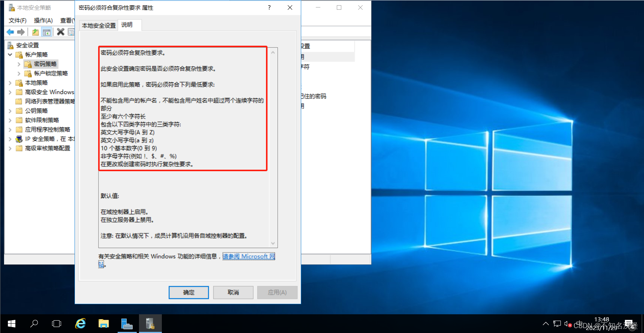Viewport: 644px width, 333px height.
Task: Click the IP 安全策略 computer icon
Action: tap(19, 139)
